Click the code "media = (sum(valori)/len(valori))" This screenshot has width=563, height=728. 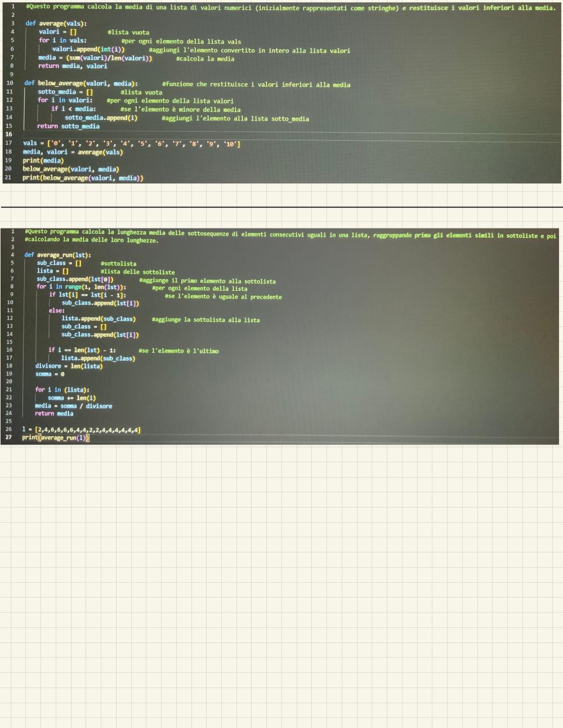tap(95, 58)
